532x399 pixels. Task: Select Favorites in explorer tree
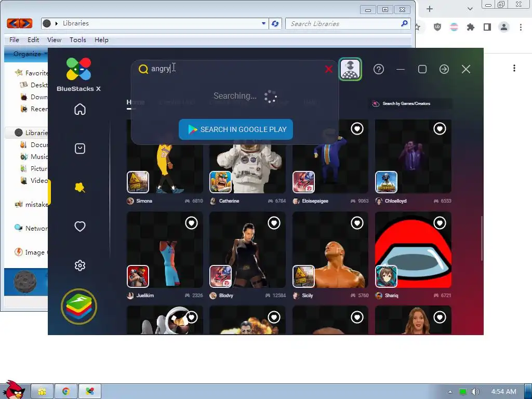32,73
